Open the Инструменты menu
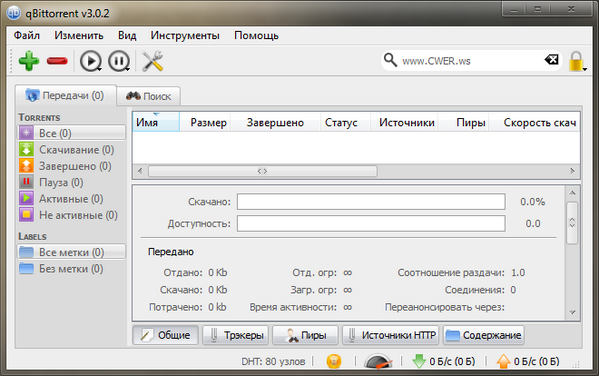Screen dimensions: 599x376 (185, 36)
